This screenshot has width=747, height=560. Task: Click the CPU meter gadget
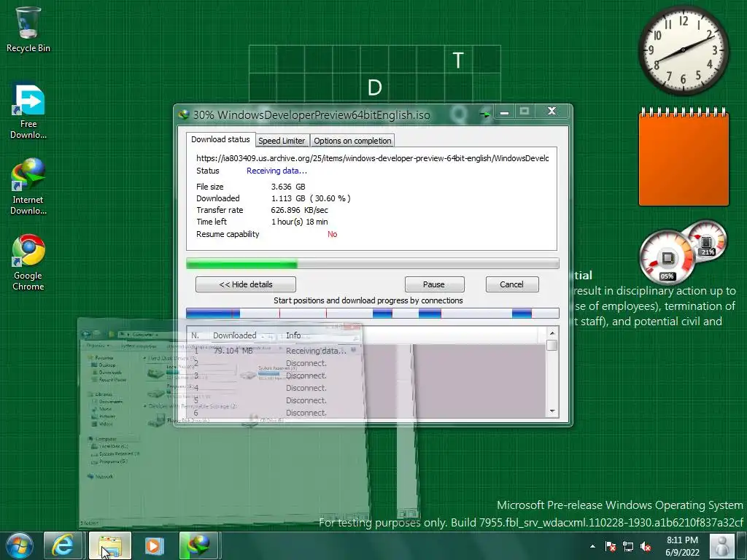point(667,257)
